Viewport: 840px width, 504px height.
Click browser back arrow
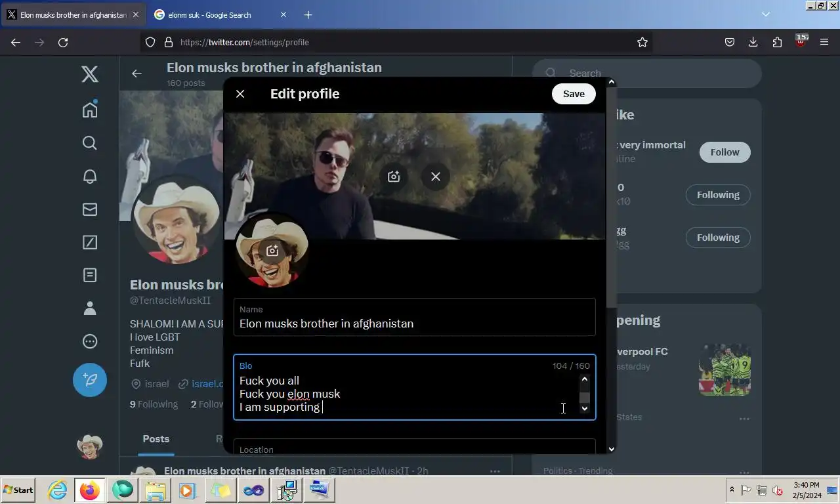pos(16,42)
